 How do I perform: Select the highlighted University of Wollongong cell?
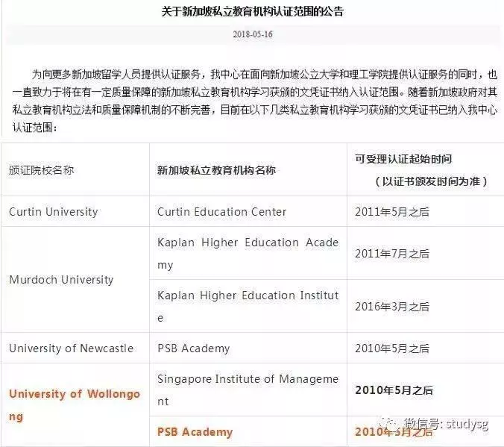(x=75, y=405)
